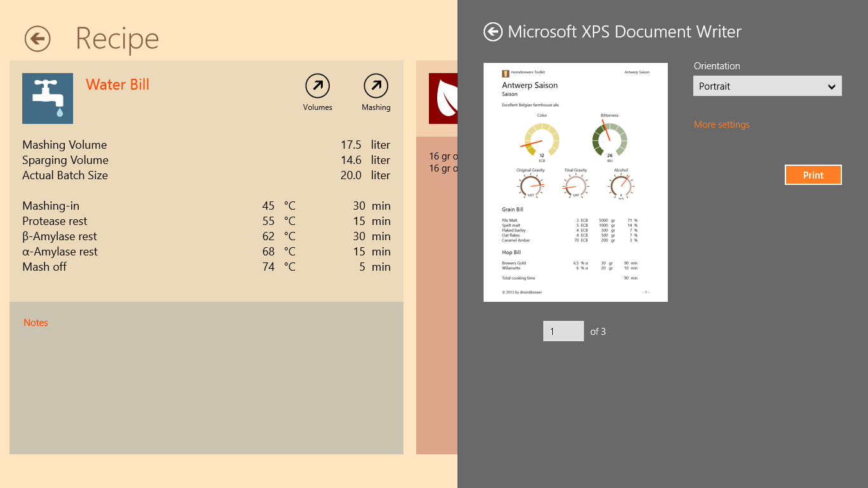Viewport: 868px width, 488px height.
Task: Click the Water Bill faucet icon
Action: (48, 98)
